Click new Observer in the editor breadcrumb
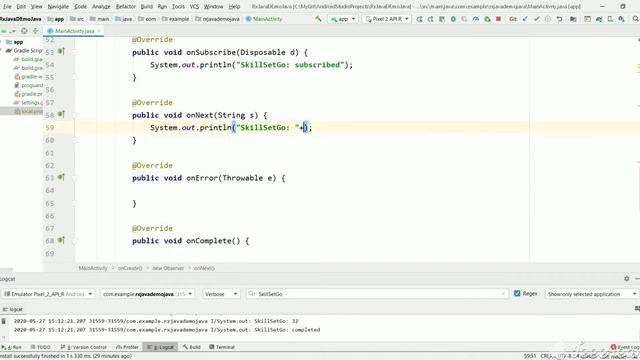 pyautogui.click(x=168, y=268)
